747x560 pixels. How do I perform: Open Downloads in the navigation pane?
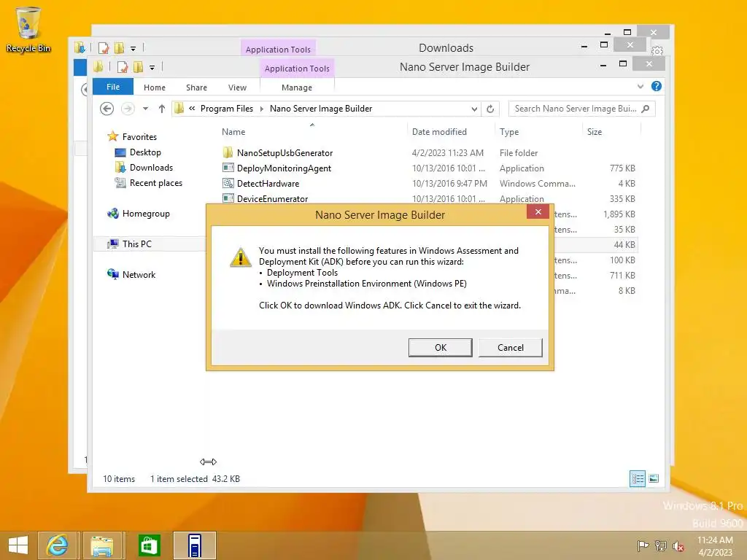click(151, 168)
